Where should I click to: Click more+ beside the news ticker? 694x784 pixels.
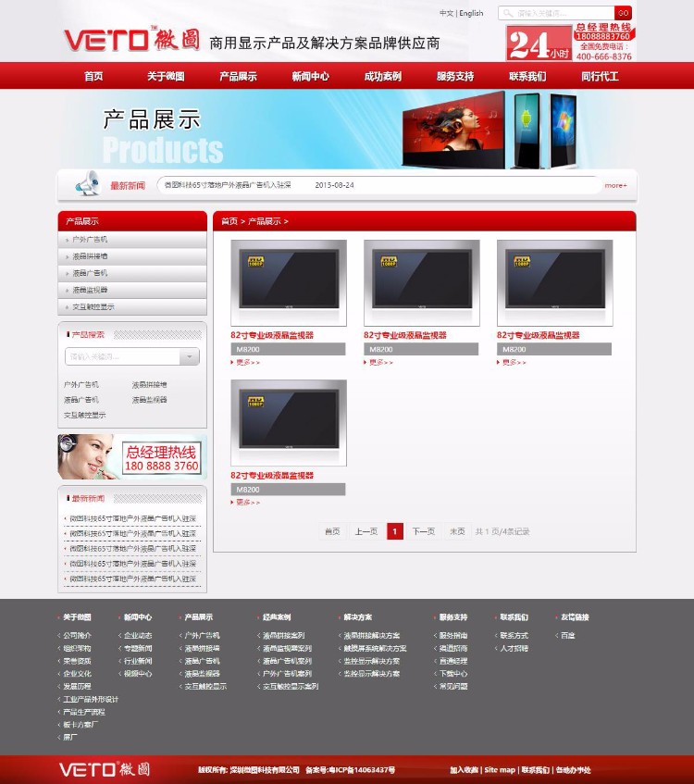point(615,185)
